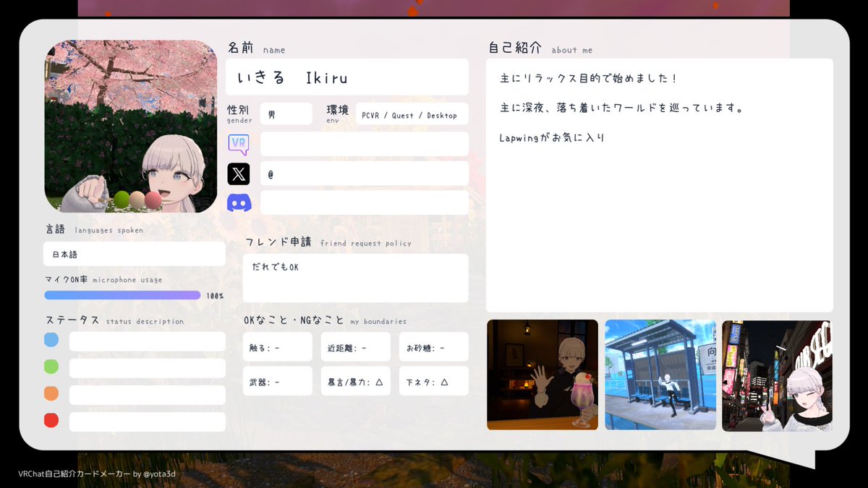Click the line 主にリラックス目的で始めました！
Viewport: 868px width, 488px height.
588,77
